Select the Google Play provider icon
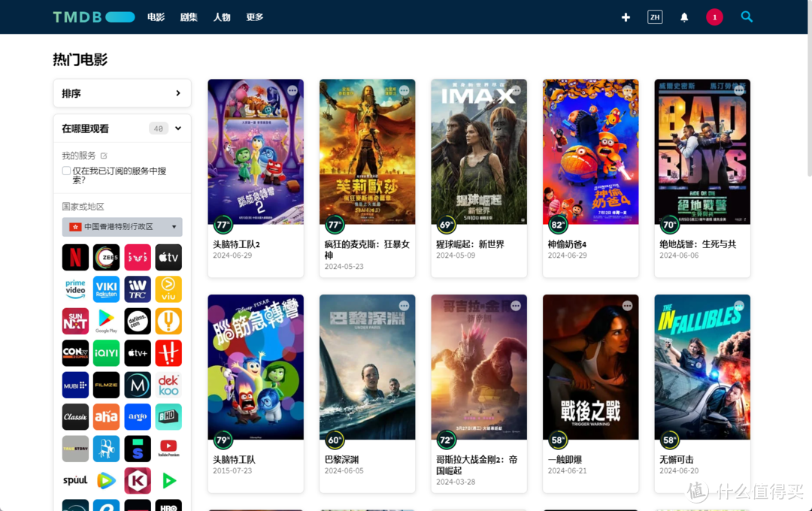Viewport: 812px width, 511px height. pyautogui.click(x=107, y=321)
